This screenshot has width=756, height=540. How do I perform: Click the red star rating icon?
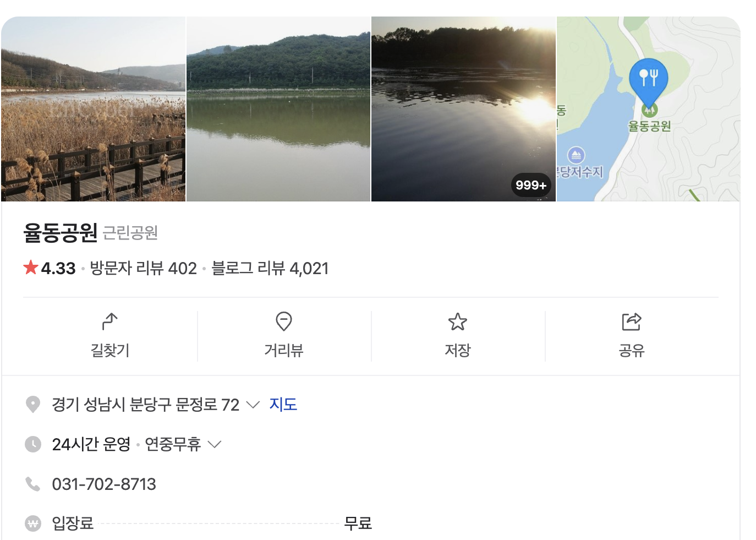click(30, 267)
